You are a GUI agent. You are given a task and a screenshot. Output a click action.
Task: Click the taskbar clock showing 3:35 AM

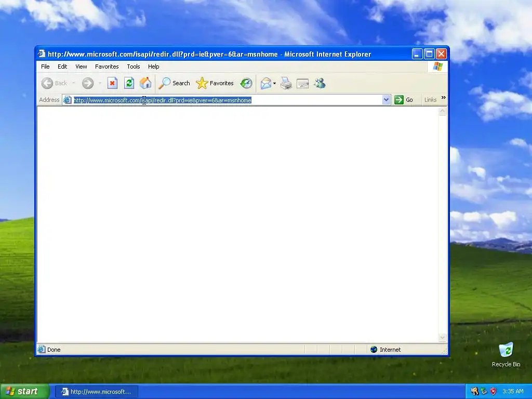(513, 391)
